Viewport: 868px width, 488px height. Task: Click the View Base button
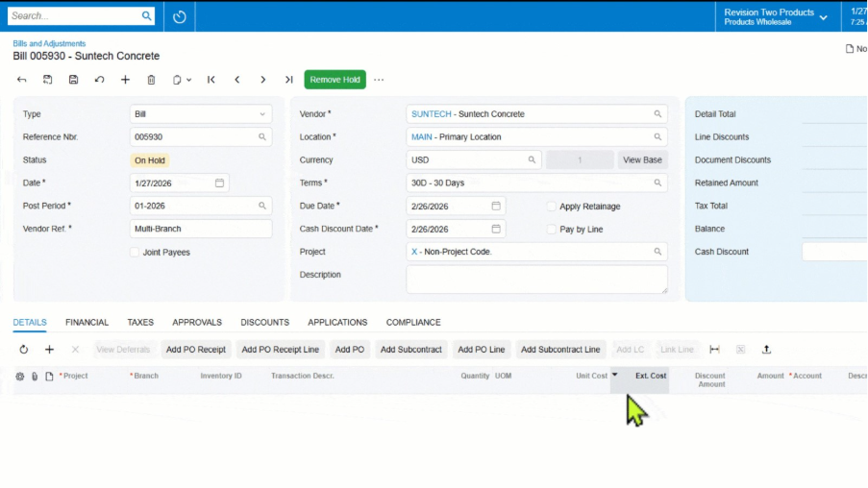(x=642, y=159)
